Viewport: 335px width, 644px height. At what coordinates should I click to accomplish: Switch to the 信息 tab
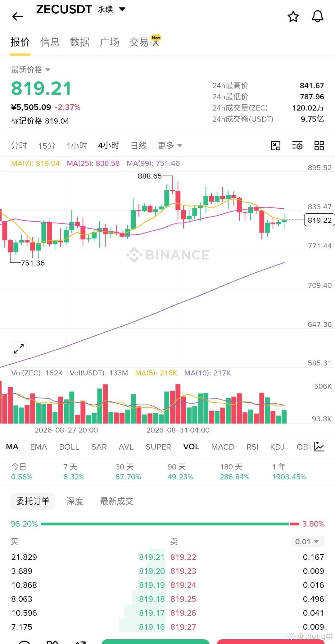[x=50, y=42]
